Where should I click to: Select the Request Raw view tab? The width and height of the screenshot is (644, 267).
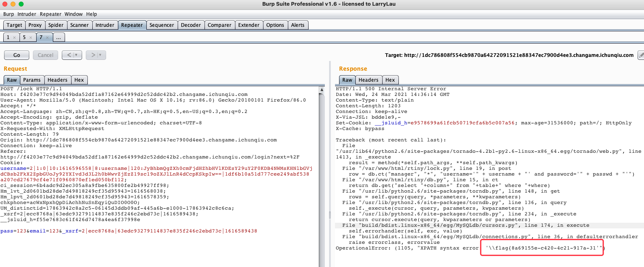click(x=12, y=80)
